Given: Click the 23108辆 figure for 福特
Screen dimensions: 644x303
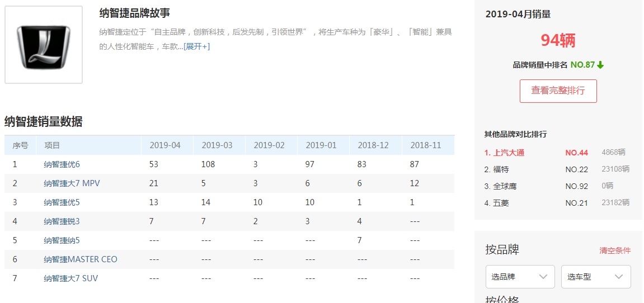Looking at the screenshot, I should [x=615, y=169].
